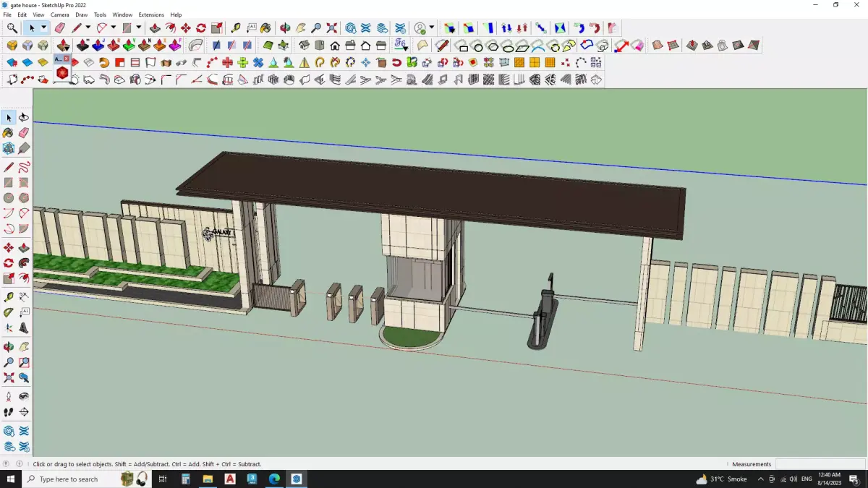Switch to the Iso house view icon
Image resolution: width=868 pixels, height=488 pixels.
click(304, 46)
